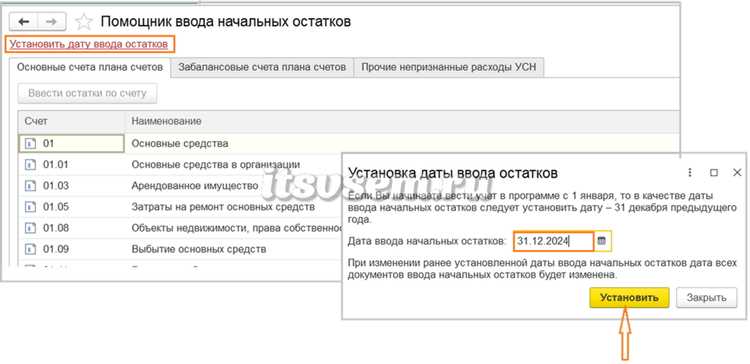750x364 pixels.
Task: Switch to 'Забалансовые счета плана счетов' tab
Action: [262, 67]
